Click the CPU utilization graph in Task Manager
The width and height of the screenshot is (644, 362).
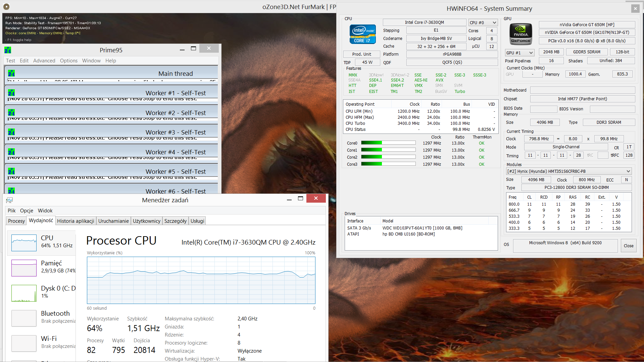[201, 280]
